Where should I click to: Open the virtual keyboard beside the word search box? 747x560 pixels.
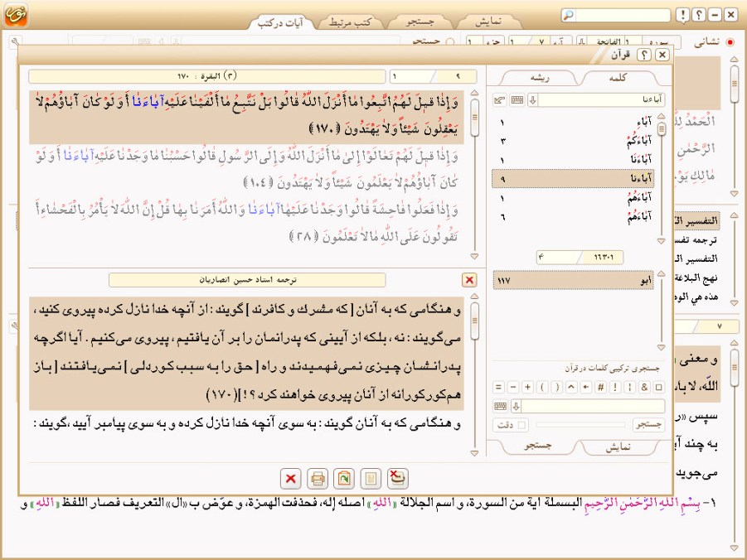click(x=517, y=100)
